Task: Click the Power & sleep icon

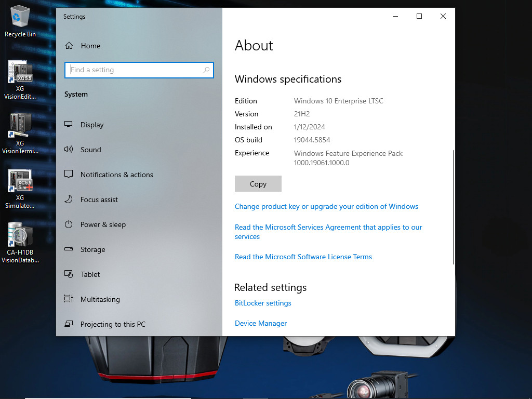Action: [69, 224]
